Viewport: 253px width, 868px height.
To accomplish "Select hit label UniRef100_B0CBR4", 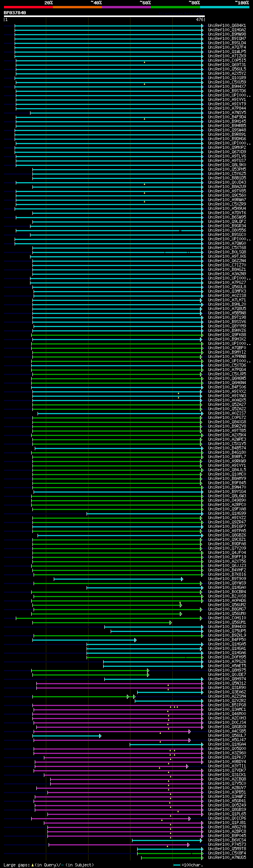I will pos(227,592).
